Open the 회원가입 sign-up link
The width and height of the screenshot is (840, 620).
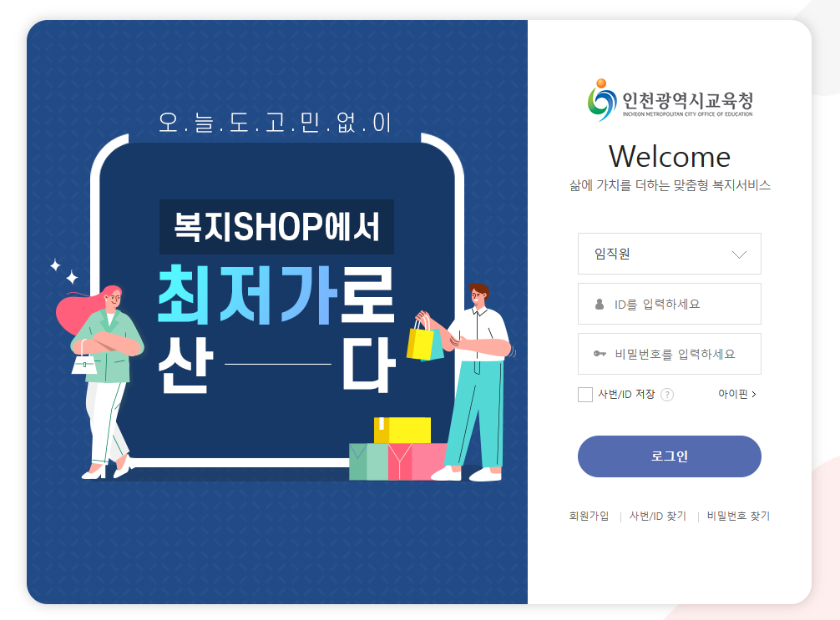(x=589, y=516)
